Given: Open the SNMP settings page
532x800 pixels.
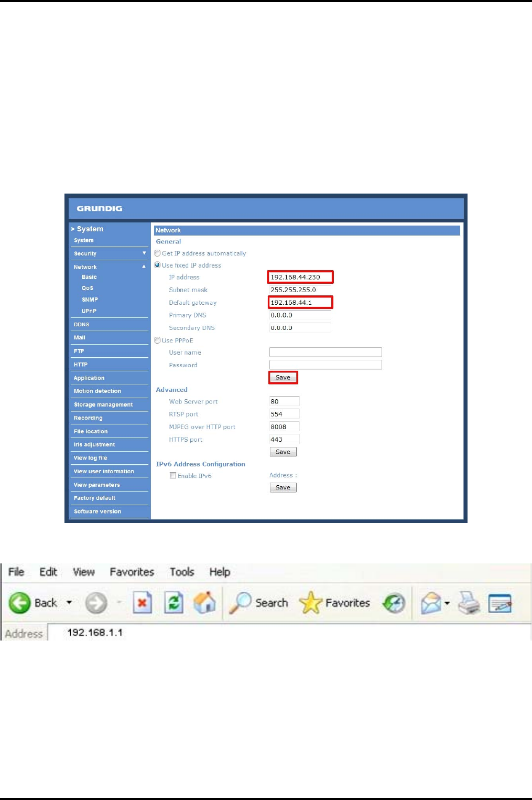Looking at the screenshot, I should [90, 300].
